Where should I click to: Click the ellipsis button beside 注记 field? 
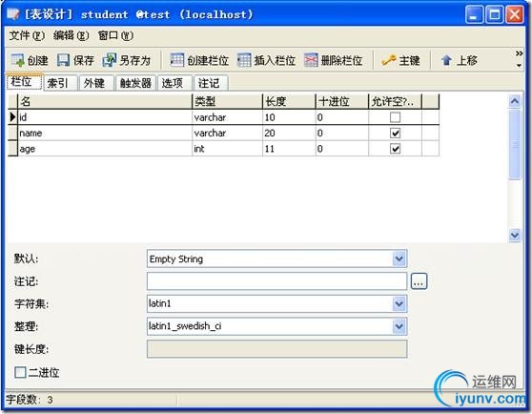(x=419, y=281)
